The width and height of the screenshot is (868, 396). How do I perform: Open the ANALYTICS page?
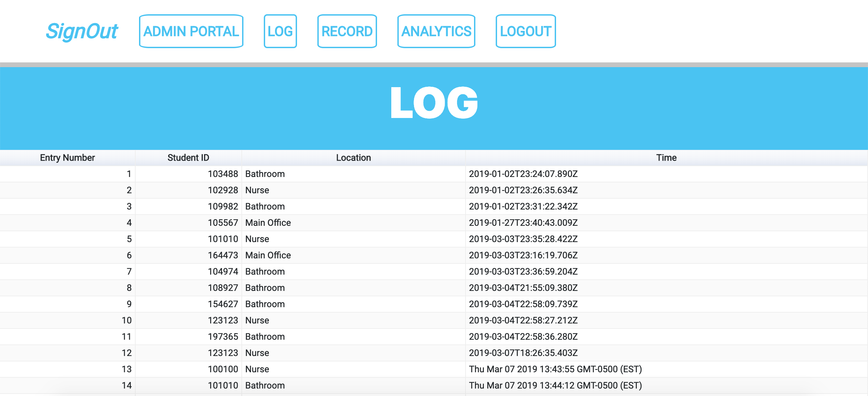436,31
